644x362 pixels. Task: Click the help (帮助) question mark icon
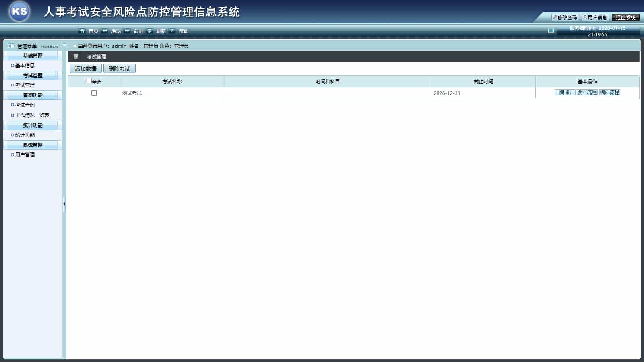172,31
